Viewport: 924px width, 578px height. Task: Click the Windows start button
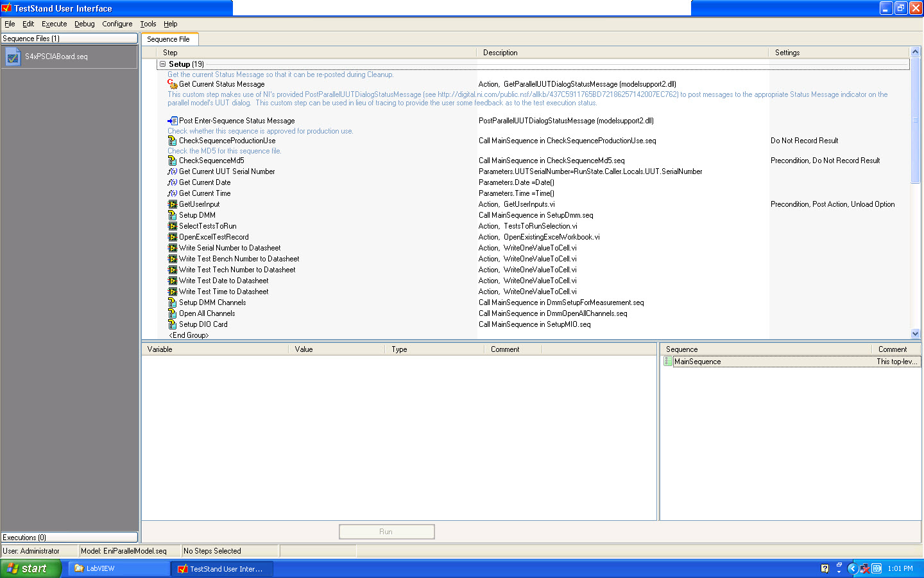30,568
